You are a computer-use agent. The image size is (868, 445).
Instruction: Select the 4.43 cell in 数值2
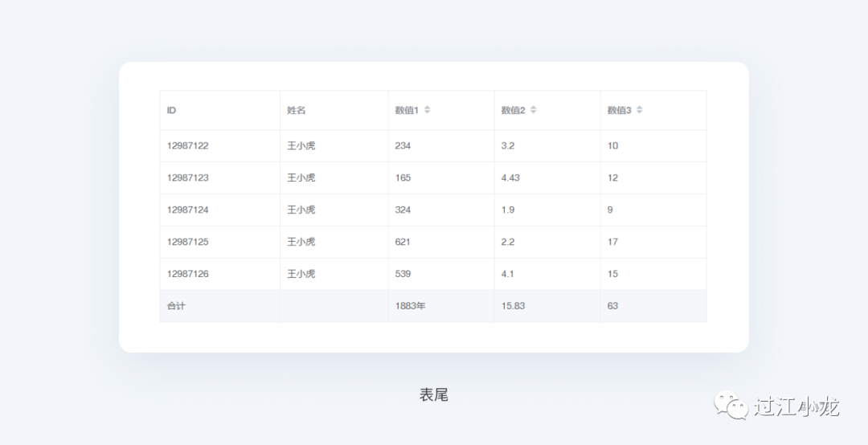510,178
